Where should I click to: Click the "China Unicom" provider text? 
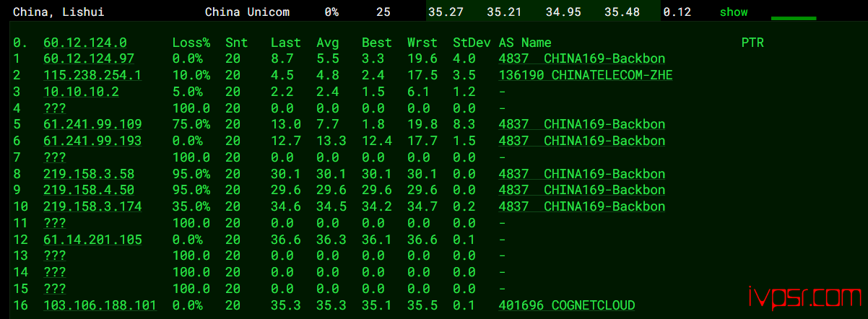coord(248,12)
